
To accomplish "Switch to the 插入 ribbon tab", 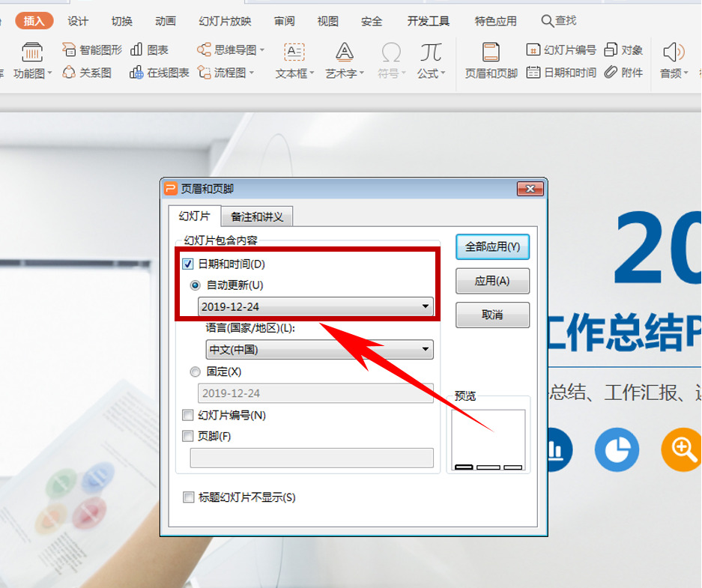I will coord(34,20).
